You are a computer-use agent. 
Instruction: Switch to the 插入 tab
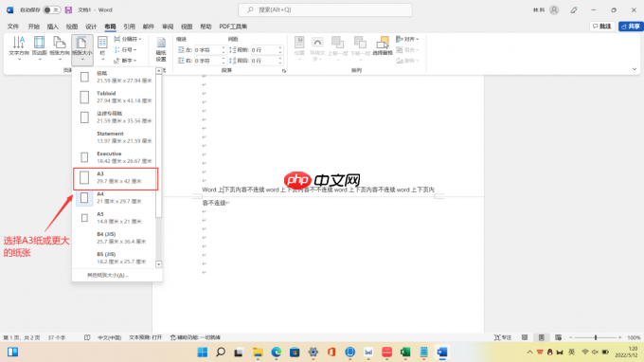pos(53,27)
